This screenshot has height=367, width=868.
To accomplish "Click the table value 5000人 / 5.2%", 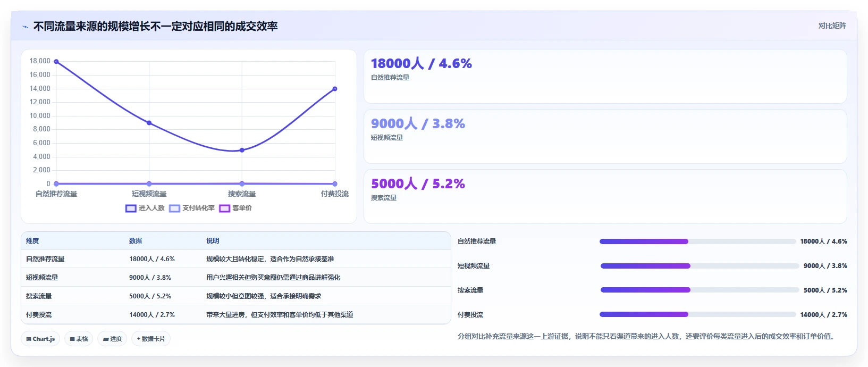I will click(x=150, y=296).
